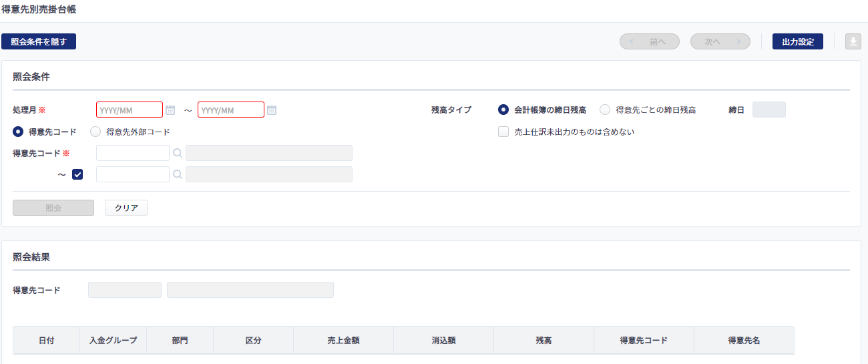Viewport: 868px width, 364px height.
Task: Click the download icon button
Action: (853, 41)
